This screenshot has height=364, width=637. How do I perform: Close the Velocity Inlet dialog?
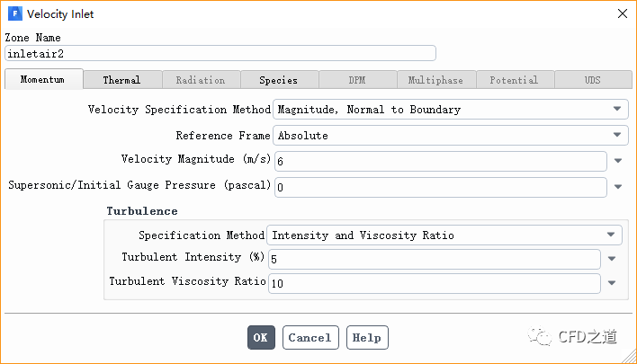(621, 13)
